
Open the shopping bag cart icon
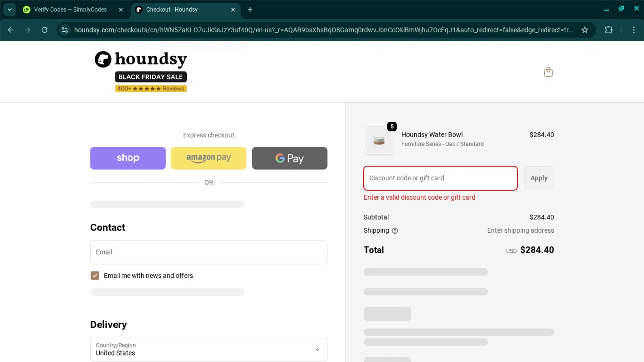click(x=548, y=72)
